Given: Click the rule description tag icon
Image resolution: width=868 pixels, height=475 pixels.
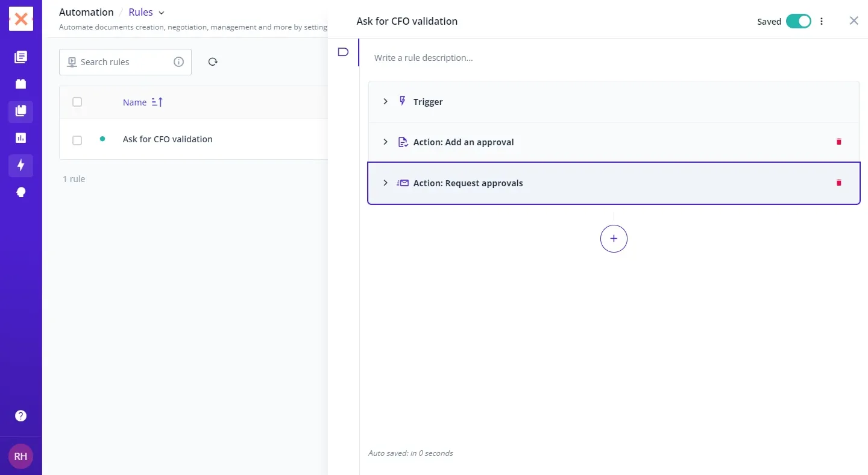Looking at the screenshot, I should click(x=343, y=52).
